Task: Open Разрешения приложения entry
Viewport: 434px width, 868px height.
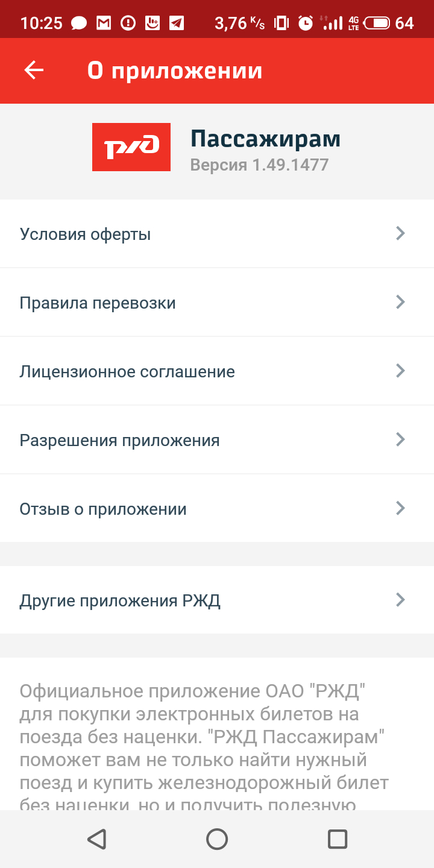Action: coord(119,440)
